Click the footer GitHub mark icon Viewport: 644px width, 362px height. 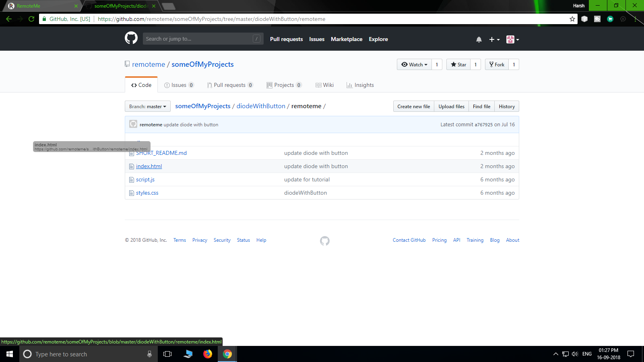tap(325, 241)
